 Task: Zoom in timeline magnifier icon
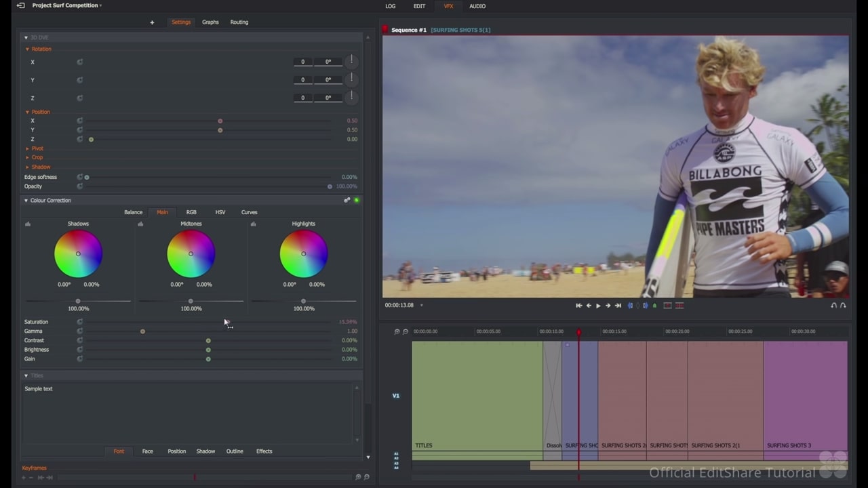pos(397,331)
